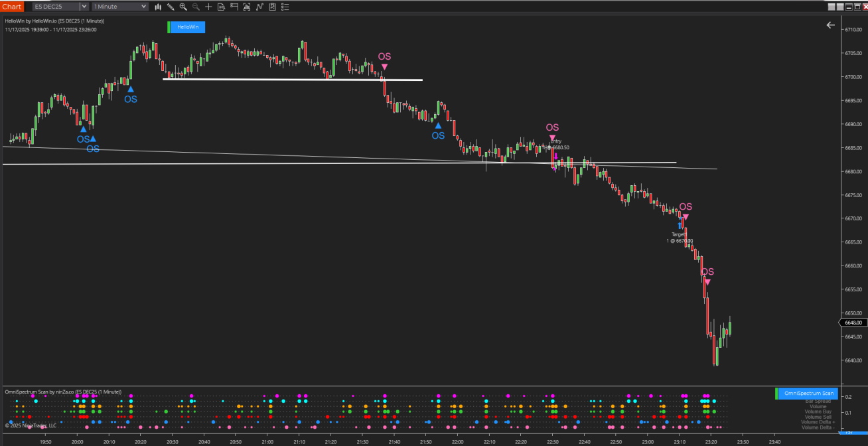Click the zoom out magnifier icon

click(196, 7)
